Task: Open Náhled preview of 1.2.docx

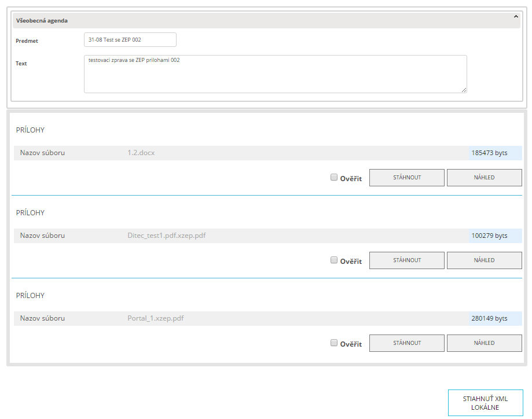Action: pyautogui.click(x=484, y=178)
